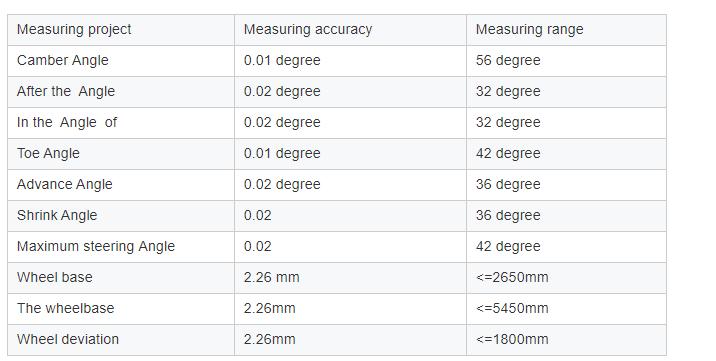Click Maximum steering Angle cell
This screenshot has width=716, height=361.
[x=121, y=247]
